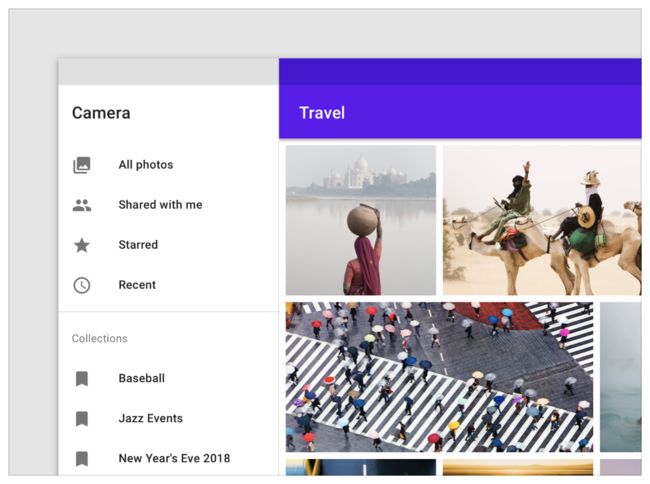Open the Baseball collection
This screenshot has width=650, height=484.
(168, 379)
